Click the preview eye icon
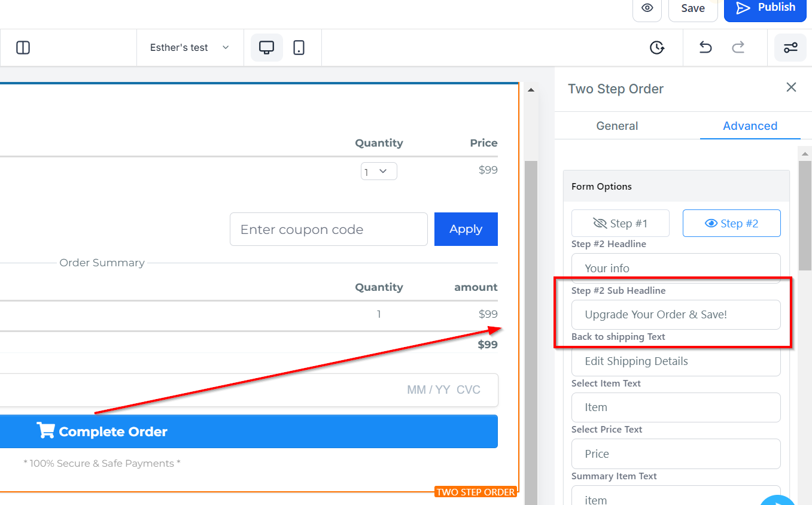The width and height of the screenshot is (812, 505). 647,8
